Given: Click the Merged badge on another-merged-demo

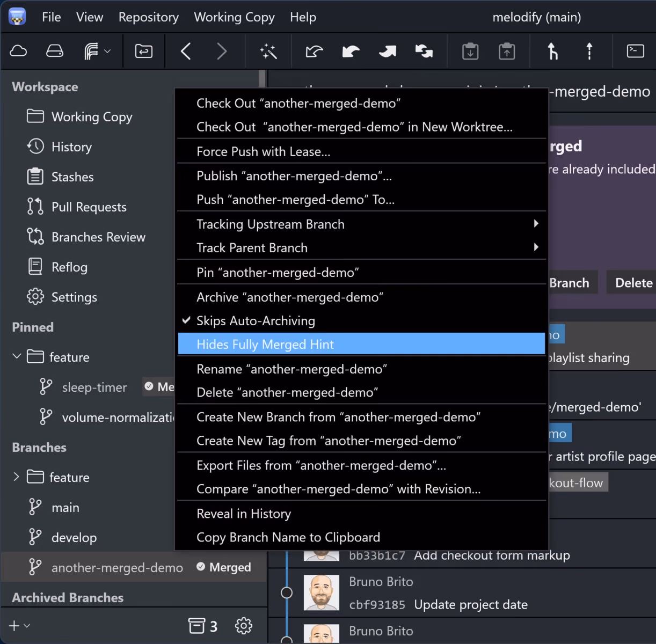Looking at the screenshot, I should [224, 567].
